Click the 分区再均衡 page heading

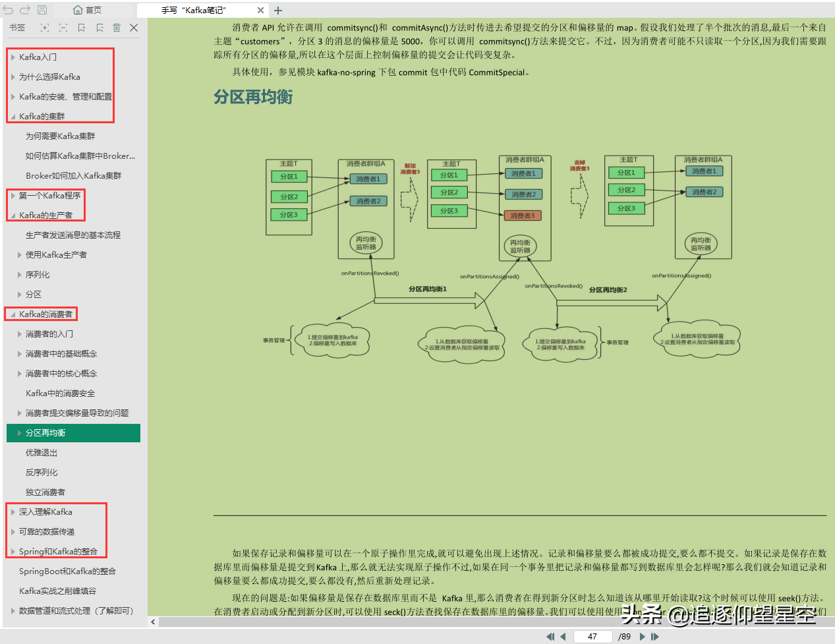253,97
